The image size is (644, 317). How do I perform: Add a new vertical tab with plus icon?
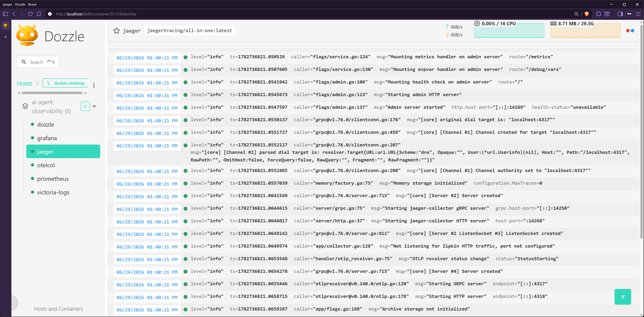(5, 37)
